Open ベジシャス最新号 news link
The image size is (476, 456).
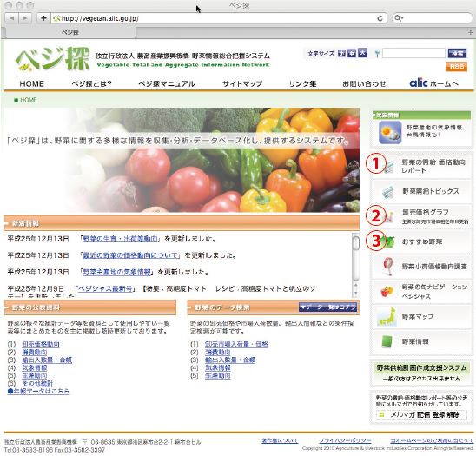point(105,288)
